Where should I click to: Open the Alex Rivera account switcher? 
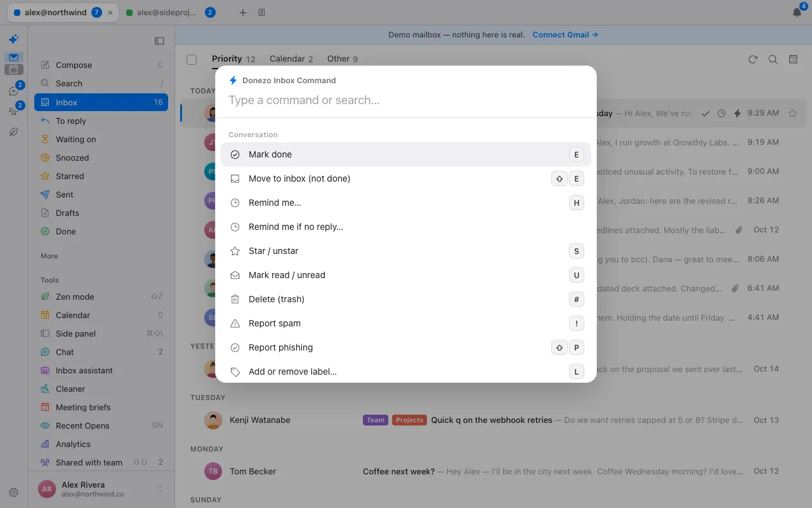(101, 489)
